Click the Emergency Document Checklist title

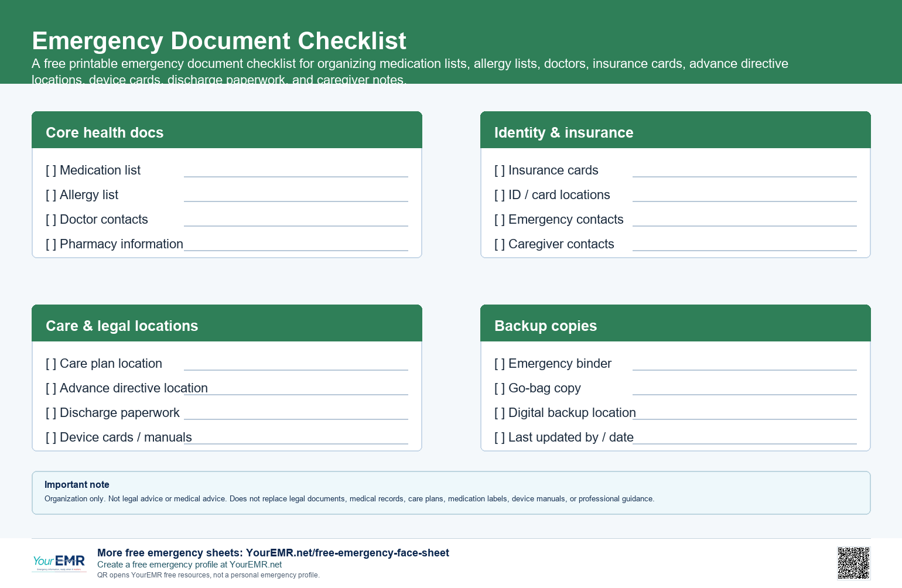point(219,41)
